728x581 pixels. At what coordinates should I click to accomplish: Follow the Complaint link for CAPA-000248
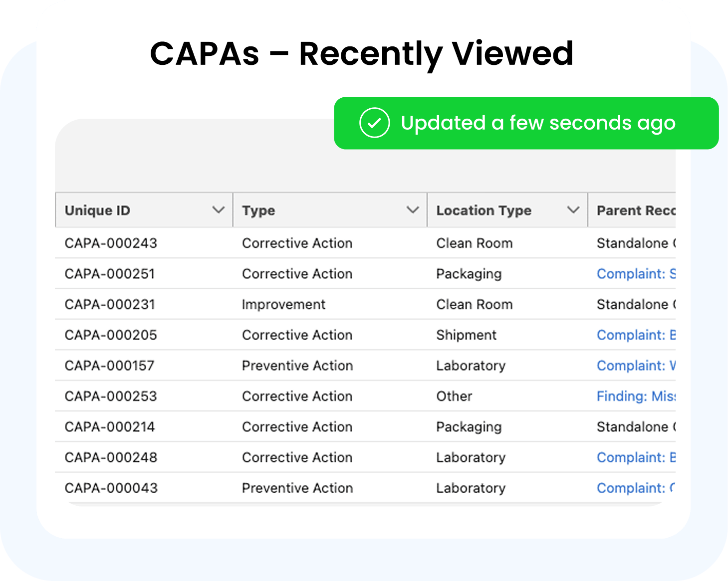click(636, 457)
